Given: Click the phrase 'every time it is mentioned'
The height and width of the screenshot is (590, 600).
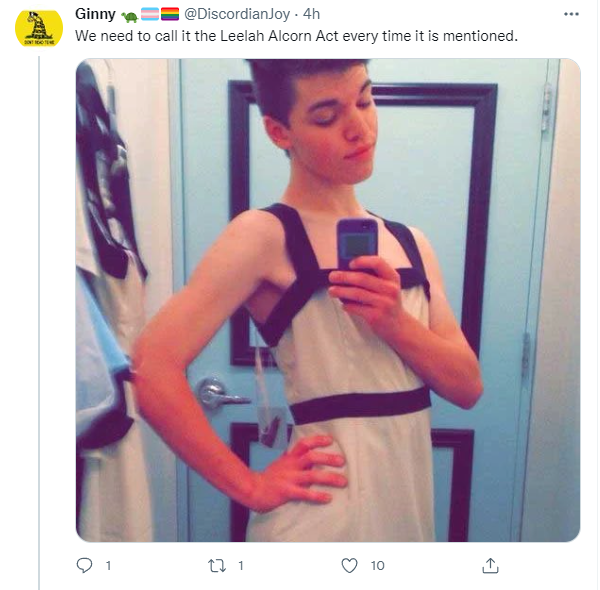Looking at the screenshot, I should 430,36.
